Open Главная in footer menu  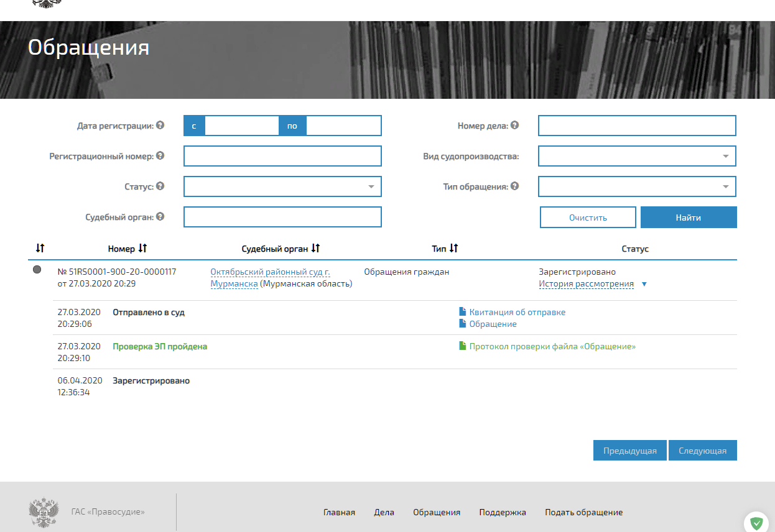(339, 512)
